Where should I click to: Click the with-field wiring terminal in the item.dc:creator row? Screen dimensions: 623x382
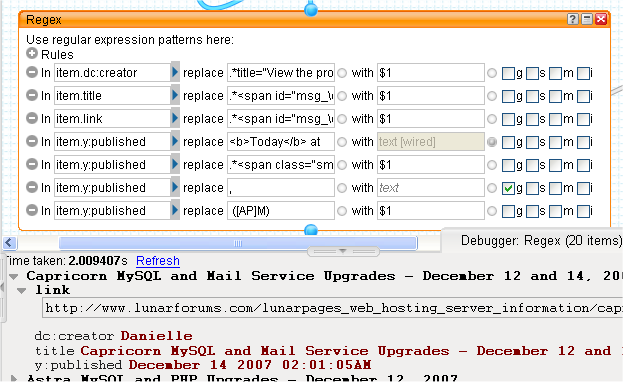point(492,73)
